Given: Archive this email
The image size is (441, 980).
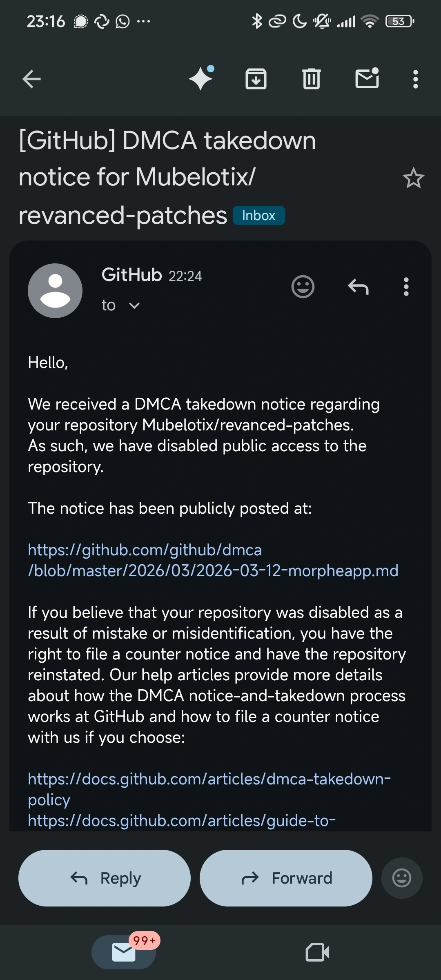Looking at the screenshot, I should click(256, 79).
